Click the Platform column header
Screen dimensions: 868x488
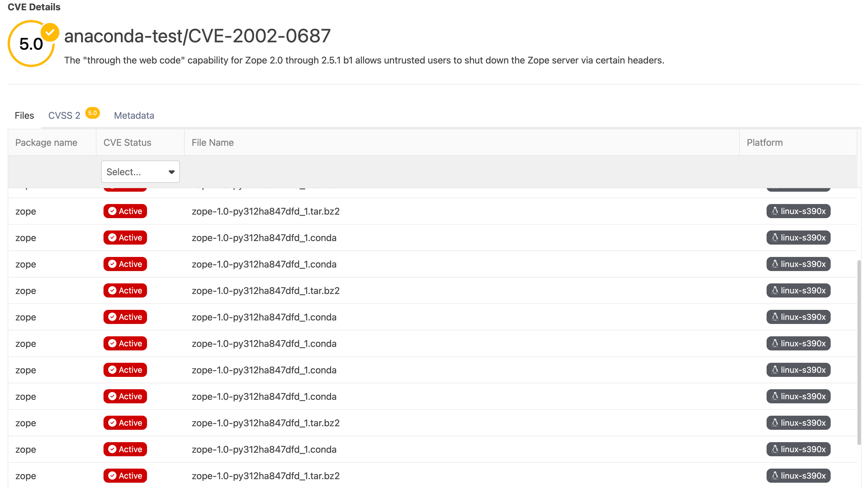(764, 143)
